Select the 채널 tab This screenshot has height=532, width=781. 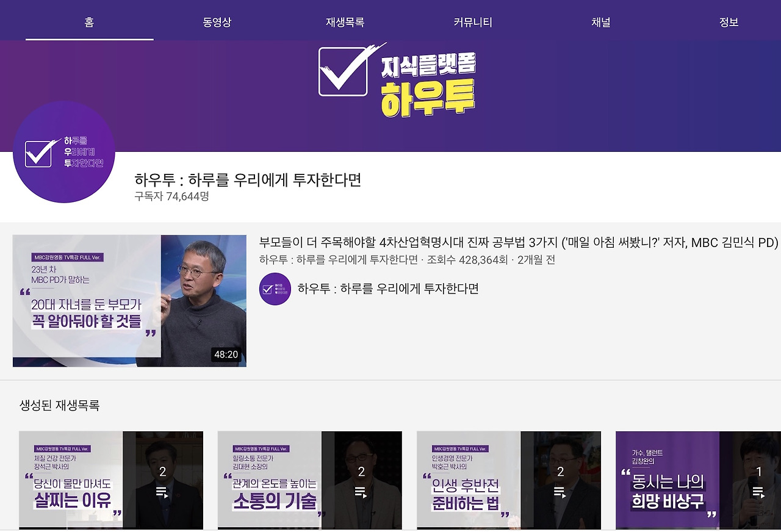click(601, 23)
